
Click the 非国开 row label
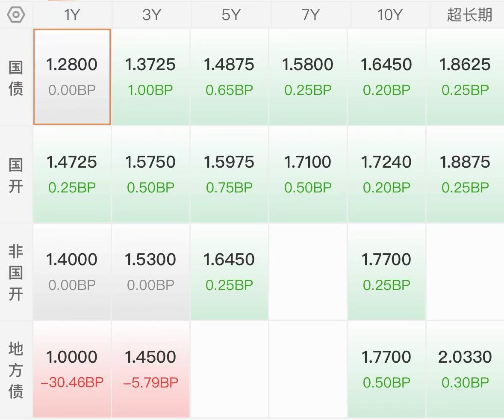click(x=16, y=272)
